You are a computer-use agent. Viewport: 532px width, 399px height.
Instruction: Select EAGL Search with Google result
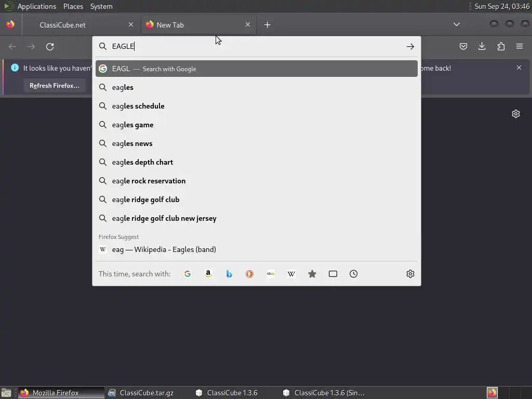257,69
